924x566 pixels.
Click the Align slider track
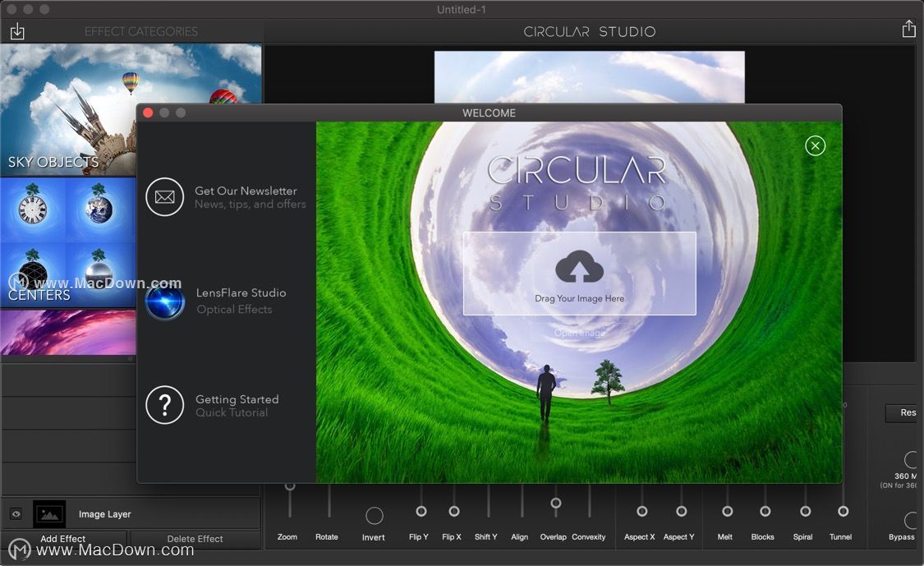522,500
